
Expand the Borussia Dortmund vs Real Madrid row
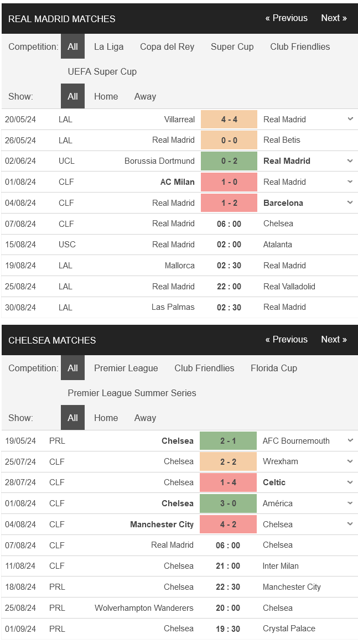tap(350, 161)
